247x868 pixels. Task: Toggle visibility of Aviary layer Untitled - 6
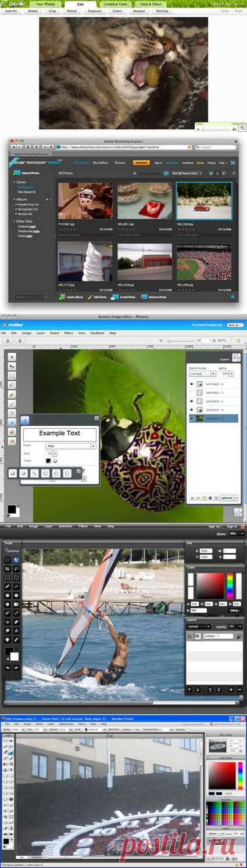pyautogui.click(x=192, y=384)
